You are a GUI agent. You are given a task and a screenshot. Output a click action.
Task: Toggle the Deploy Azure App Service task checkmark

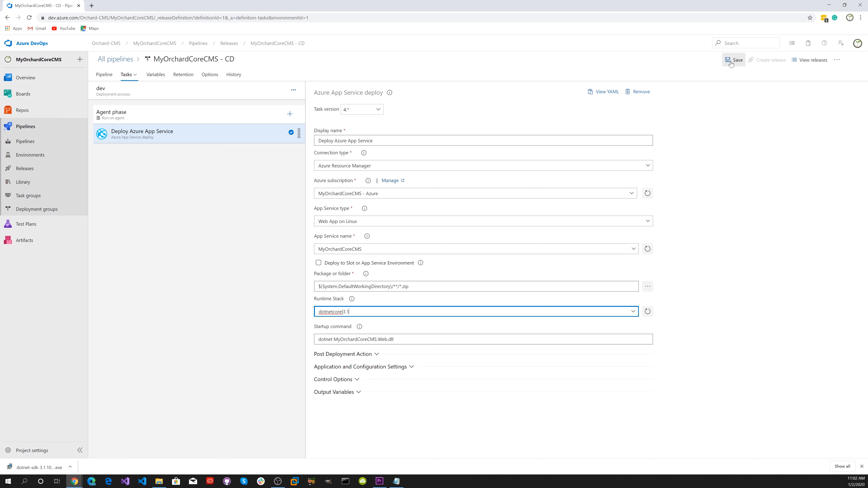pyautogui.click(x=291, y=132)
